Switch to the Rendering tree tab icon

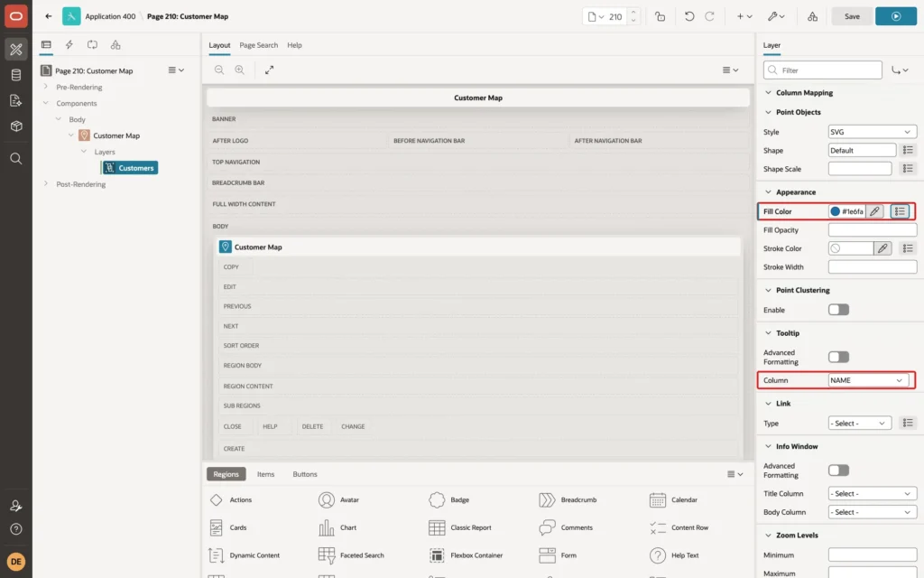pyautogui.click(x=46, y=44)
